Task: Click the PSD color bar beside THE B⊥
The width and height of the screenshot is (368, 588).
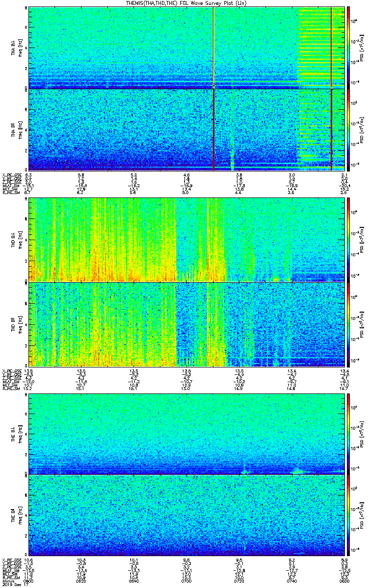Action: 348,434
